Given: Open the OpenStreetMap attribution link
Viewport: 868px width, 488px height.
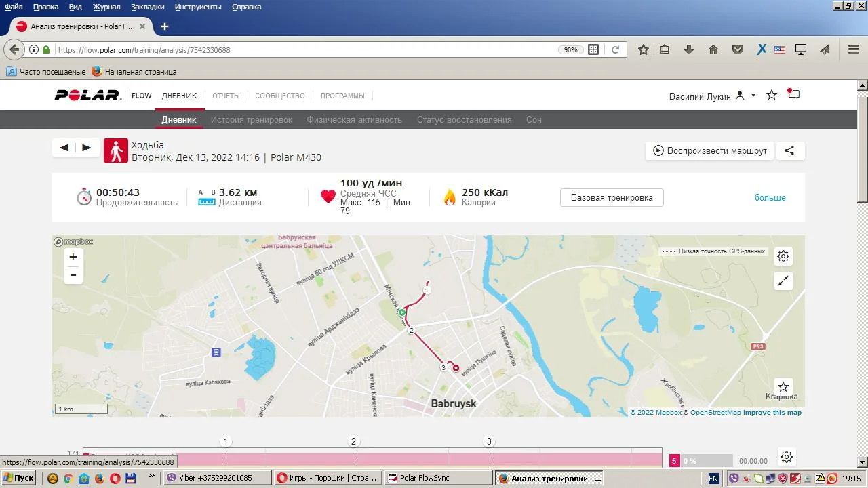Looking at the screenshot, I should click(715, 412).
